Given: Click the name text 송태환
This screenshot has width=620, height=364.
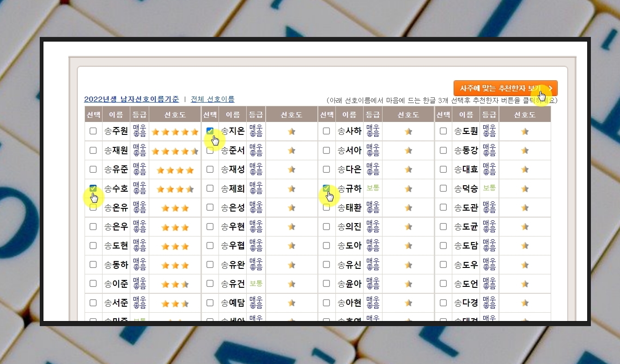Looking at the screenshot, I should pos(349,208).
